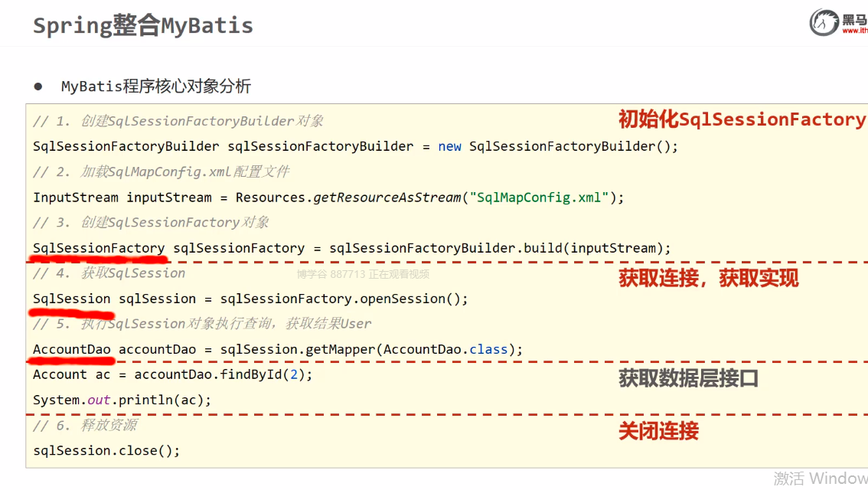Click the 获取数据层接口 gray annotation
This screenshot has width=868, height=490.
pos(688,377)
